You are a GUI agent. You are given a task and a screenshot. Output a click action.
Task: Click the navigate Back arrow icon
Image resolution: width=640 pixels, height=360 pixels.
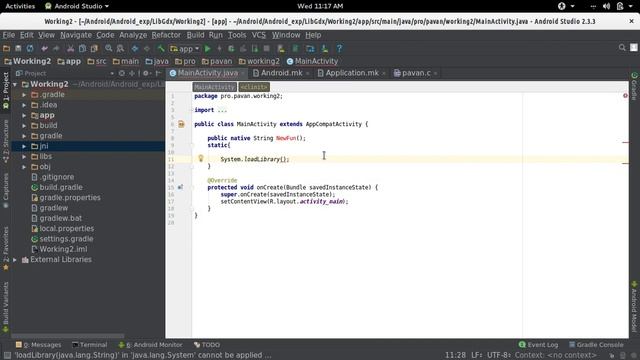135,49
